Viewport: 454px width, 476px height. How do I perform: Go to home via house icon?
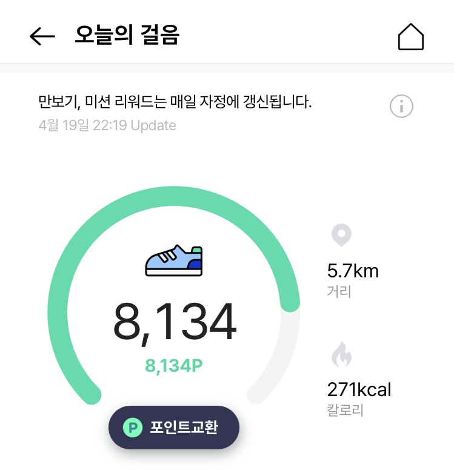tap(410, 36)
